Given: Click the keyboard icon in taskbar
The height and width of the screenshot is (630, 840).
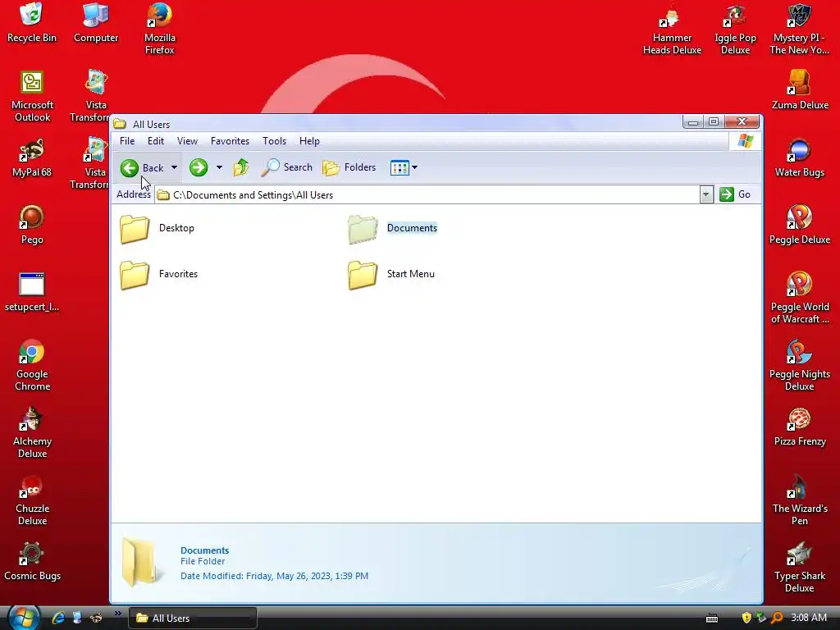Looking at the screenshot, I should [x=711, y=619].
